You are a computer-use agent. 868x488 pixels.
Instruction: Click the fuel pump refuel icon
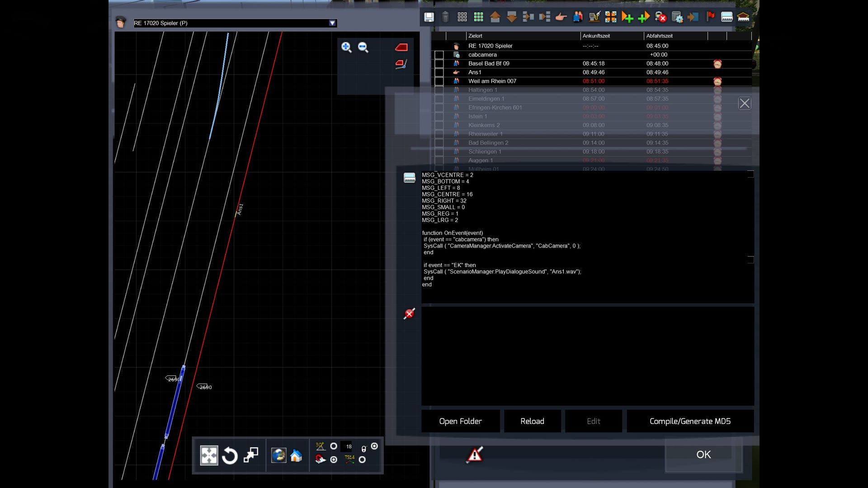tap(594, 17)
